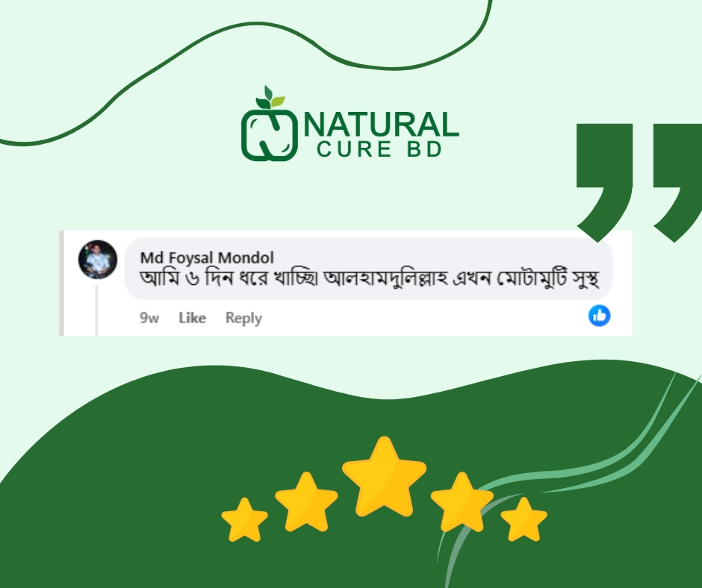Click the smallest leftmost gold star
Viewport: 702px width, 588px height.
[x=244, y=520]
